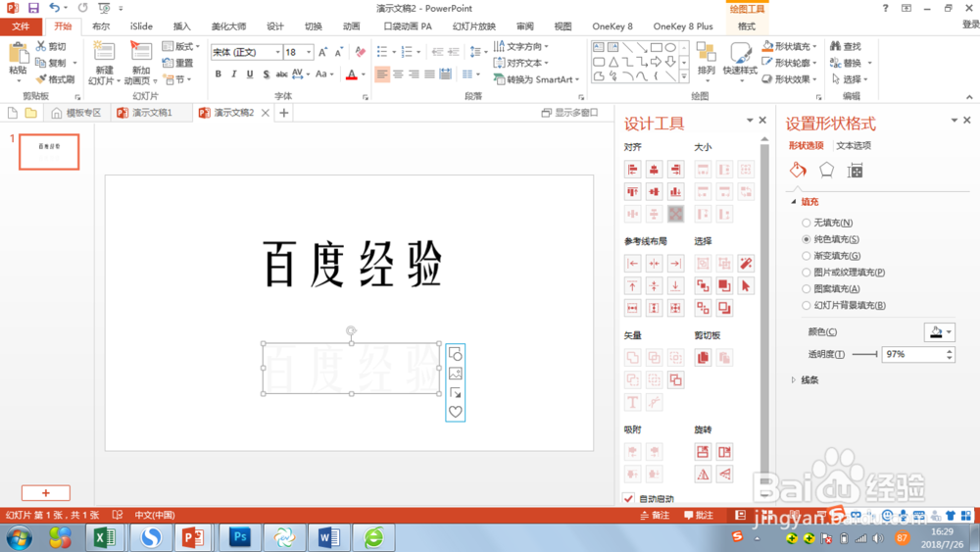Image resolution: width=980 pixels, height=552 pixels.
Task: Open the 文字方向 dropdown
Action: 520,46
